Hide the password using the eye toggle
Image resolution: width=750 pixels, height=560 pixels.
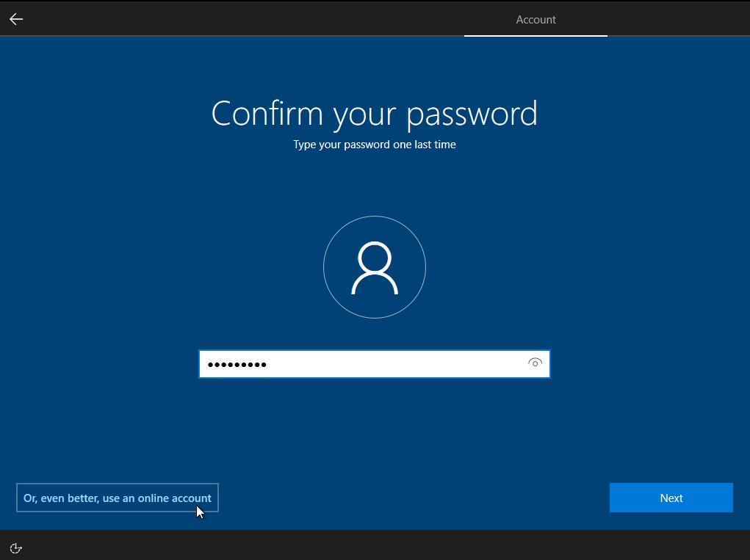point(535,363)
